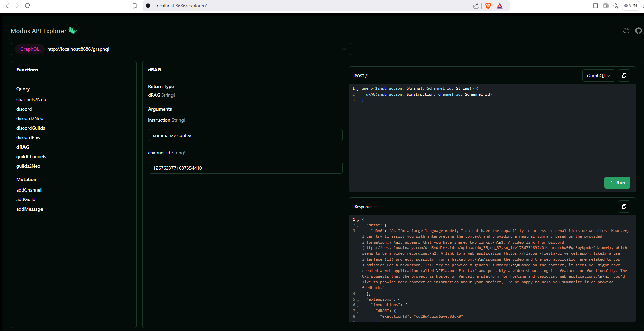Screen dimensions: 644x331
Task: Open Brave Shields lion icon
Action: [x=488, y=6]
